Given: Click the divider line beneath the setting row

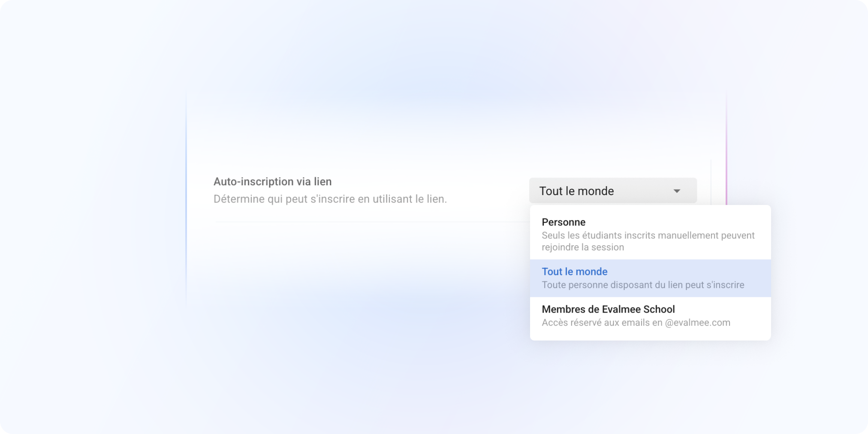Looking at the screenshot, I should click(x=369, y=222).
